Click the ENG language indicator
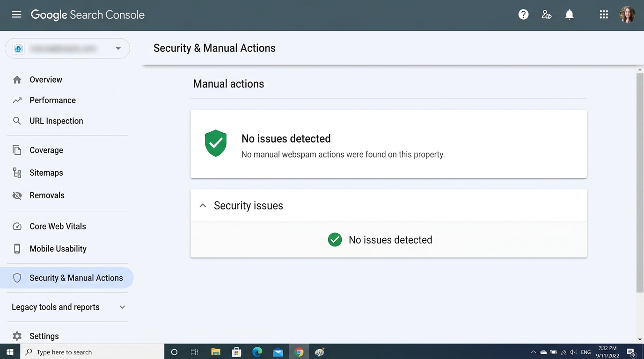 (x=585, y=352)
